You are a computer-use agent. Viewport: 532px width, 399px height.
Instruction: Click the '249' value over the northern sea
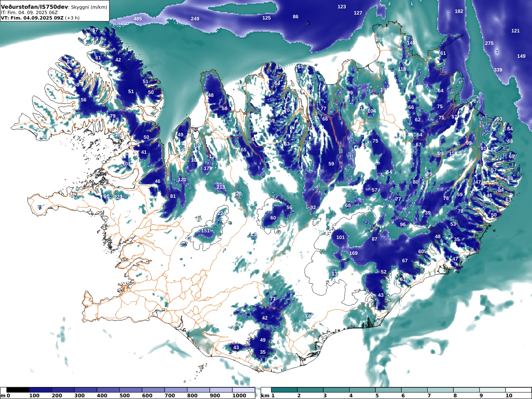(195, 19)
